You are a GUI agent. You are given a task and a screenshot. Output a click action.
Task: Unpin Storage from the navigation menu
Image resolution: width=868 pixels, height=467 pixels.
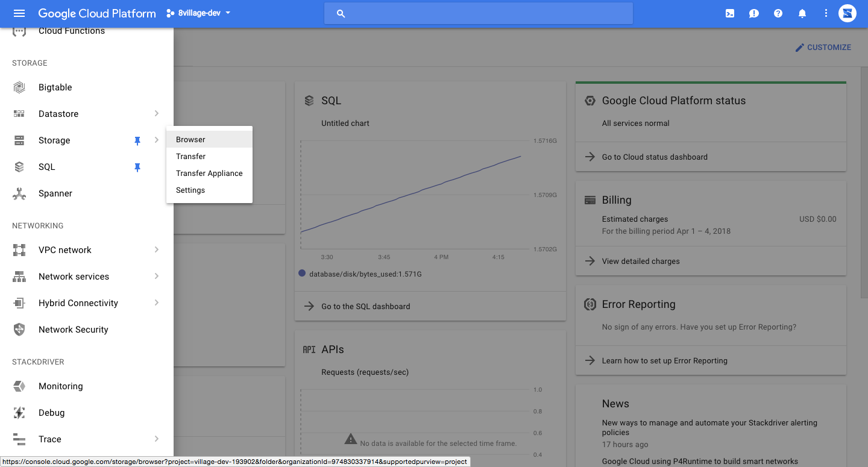tap(137, 140)
